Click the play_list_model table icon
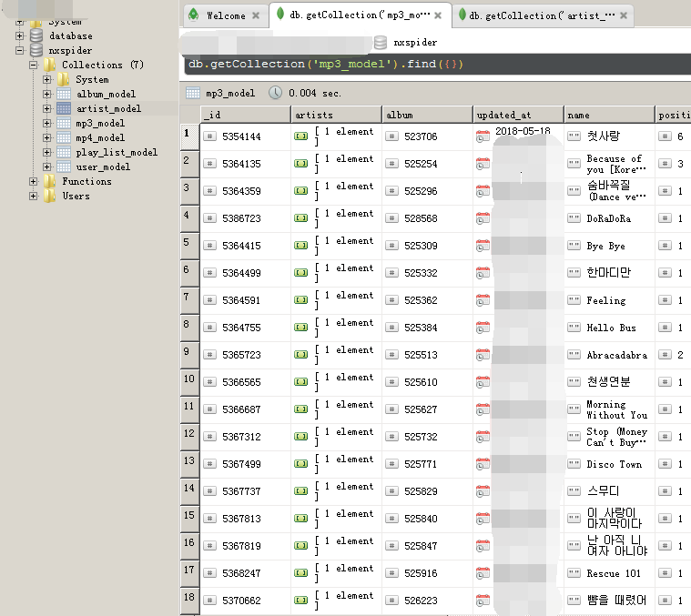Image resolution: width=691 pixels, height=616 pixels. click(64, 152)
